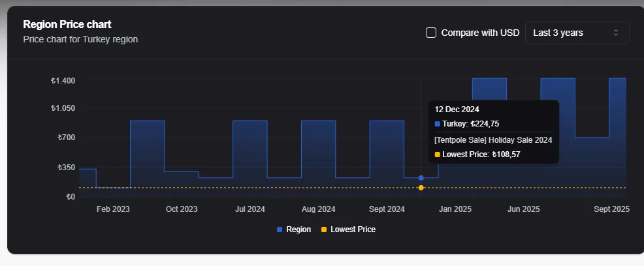Screen dimensions: 644x266
Task: Click the blue data point on chart
Action: [421, 177]
